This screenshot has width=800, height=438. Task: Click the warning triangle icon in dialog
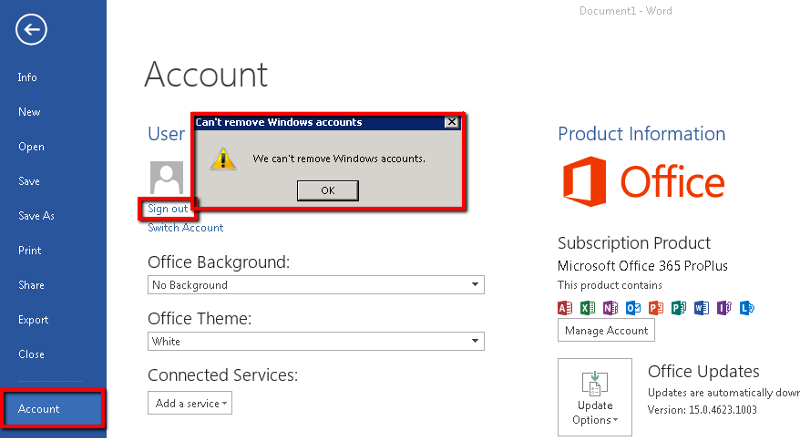click(223, 159)
